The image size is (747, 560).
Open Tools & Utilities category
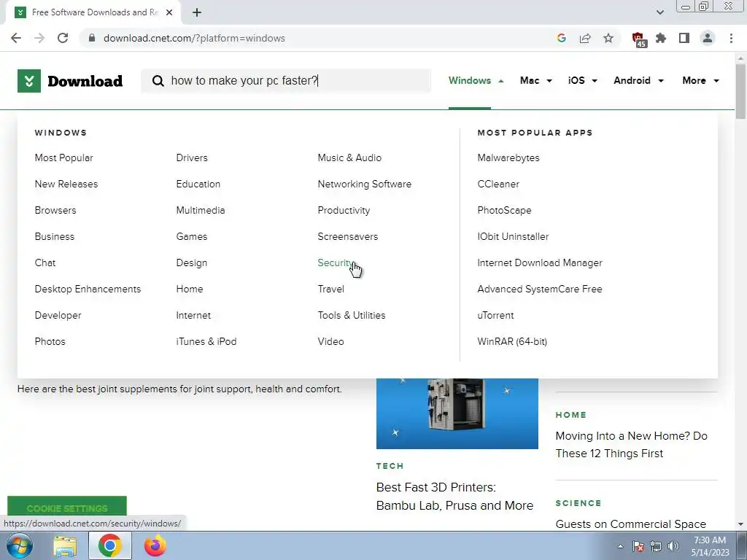tap(352, 315)
